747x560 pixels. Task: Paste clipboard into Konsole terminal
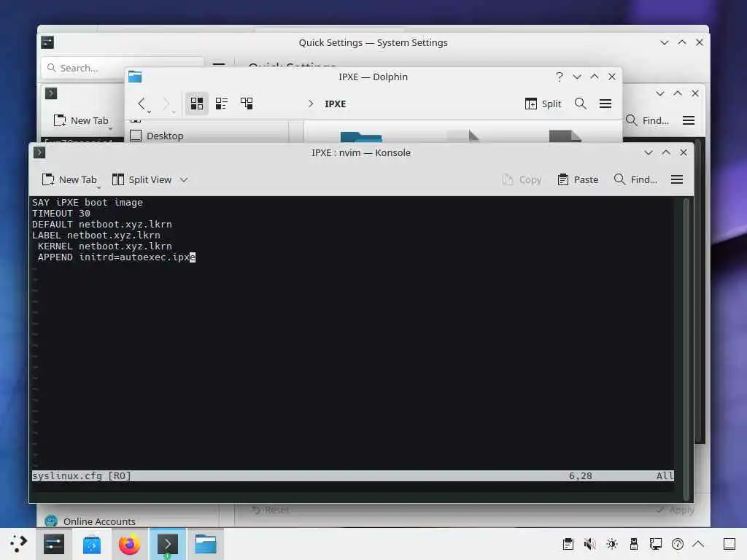578,179
